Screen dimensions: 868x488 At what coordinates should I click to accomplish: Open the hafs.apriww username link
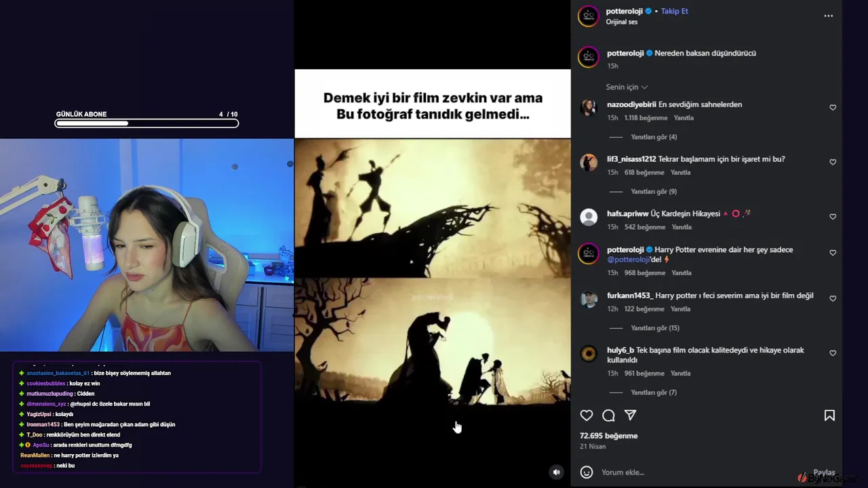click(x=627, y=213)
